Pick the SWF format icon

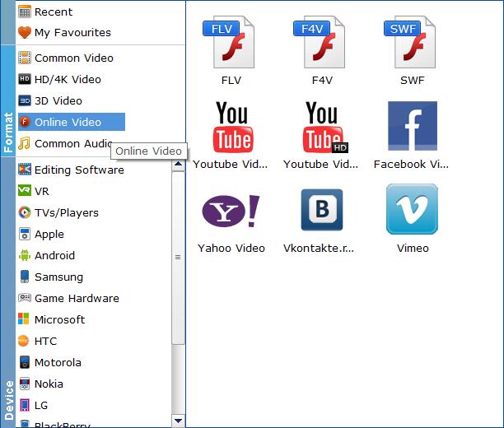410,42
